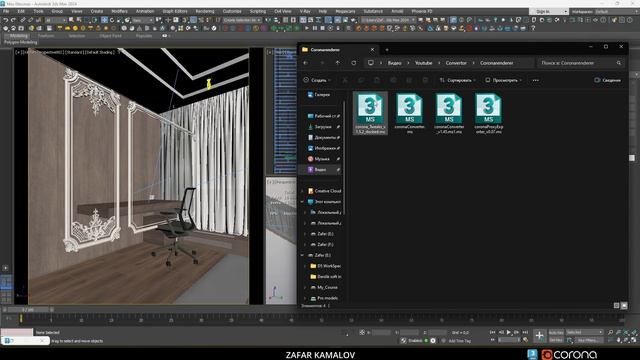
Task: Click the Создать new item button
Action: click(318, 80)
